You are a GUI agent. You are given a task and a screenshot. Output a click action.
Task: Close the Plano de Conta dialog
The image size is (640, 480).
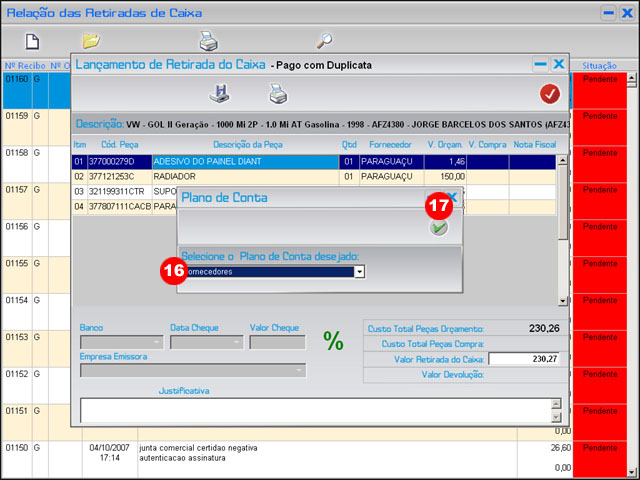click(452, 198)
